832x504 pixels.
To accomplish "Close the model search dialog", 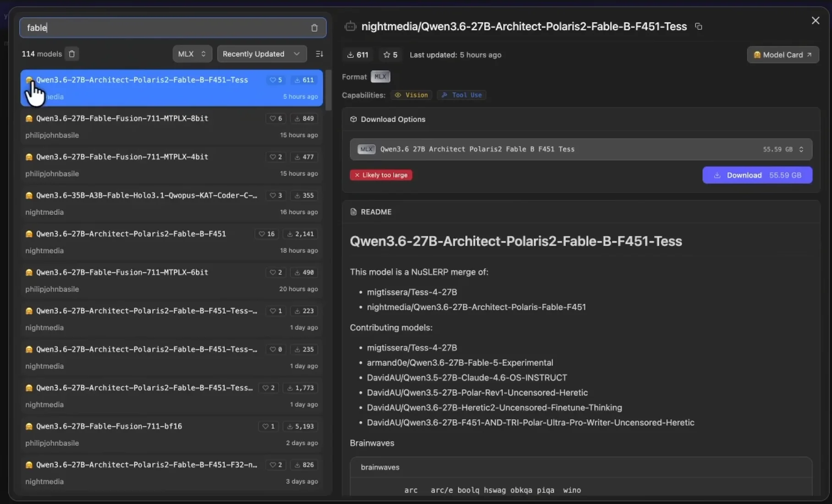I will point(815,21).
